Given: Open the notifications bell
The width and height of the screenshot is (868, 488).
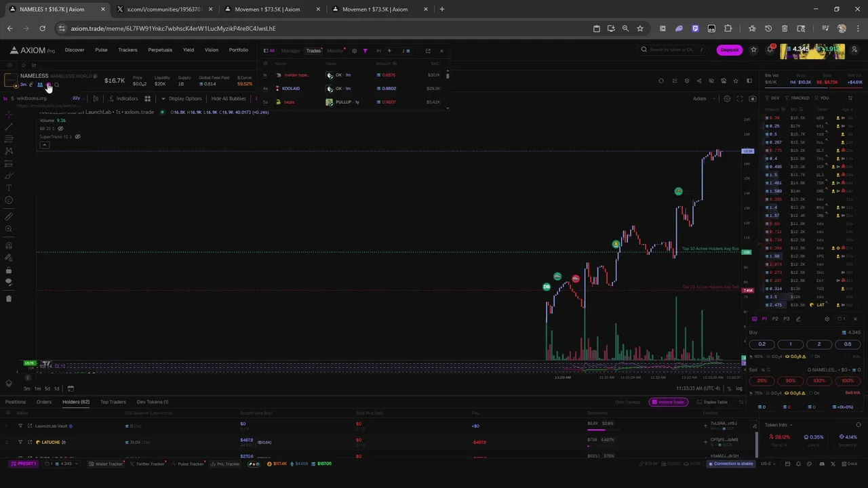Looking at the screenshot, I should [770, 49].
